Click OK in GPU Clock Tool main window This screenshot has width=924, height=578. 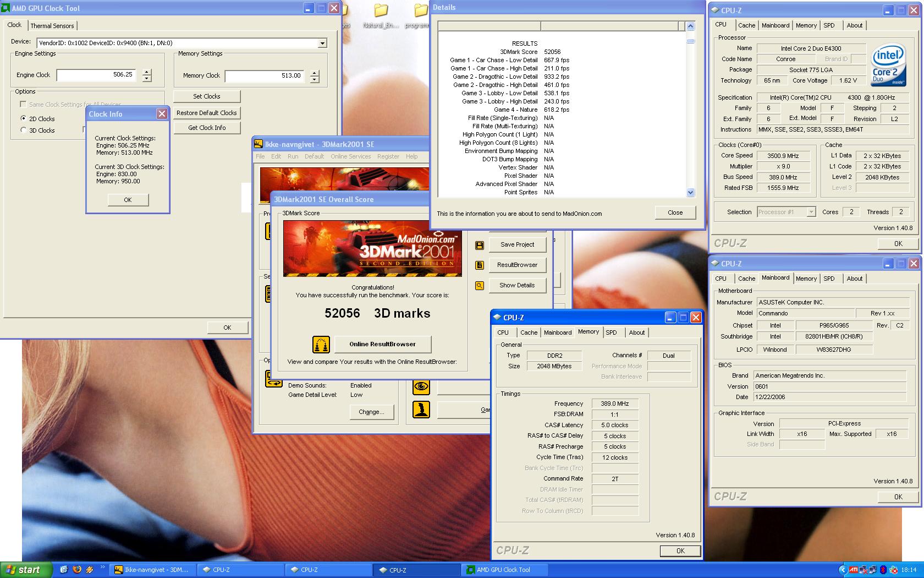[x=227, y=328]
